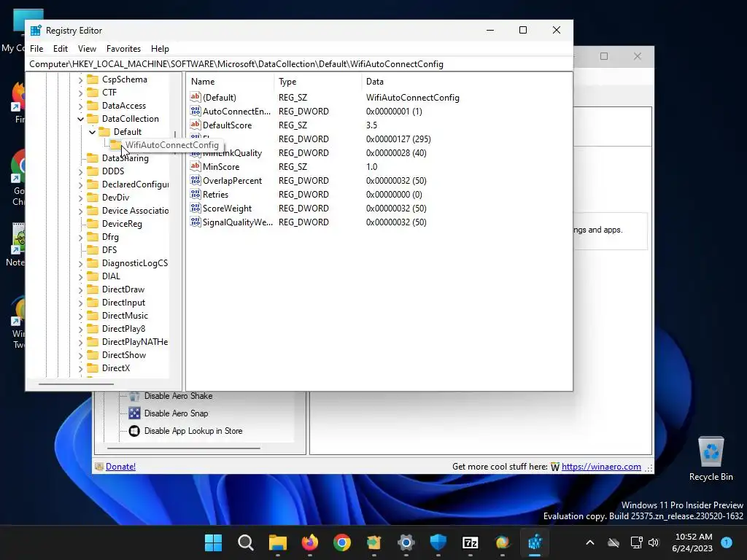Click the registry path address bar

pyautogui.click(x=298, y=64)
